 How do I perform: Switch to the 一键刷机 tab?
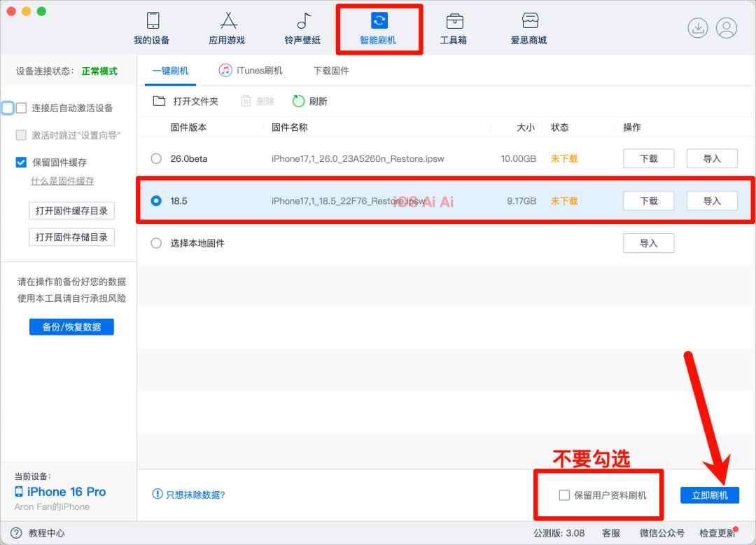170,71
